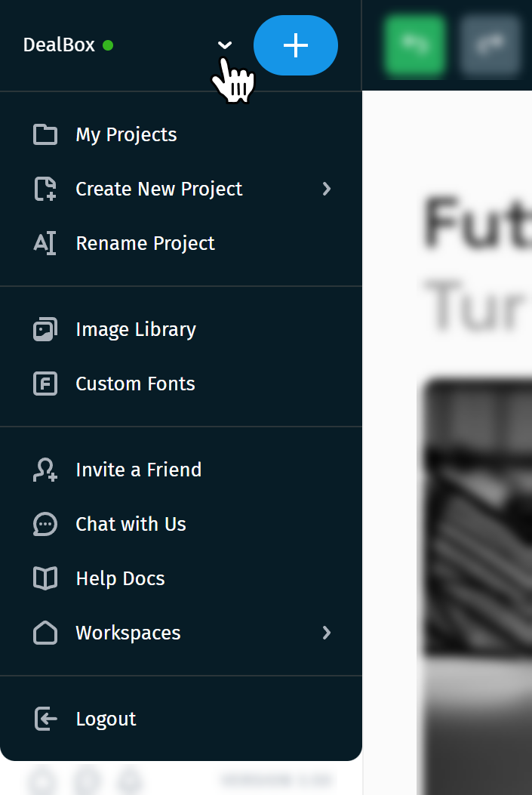Choose Rename Project from the menu
This screenshot has width=532, height=795.
click(181, 243)
